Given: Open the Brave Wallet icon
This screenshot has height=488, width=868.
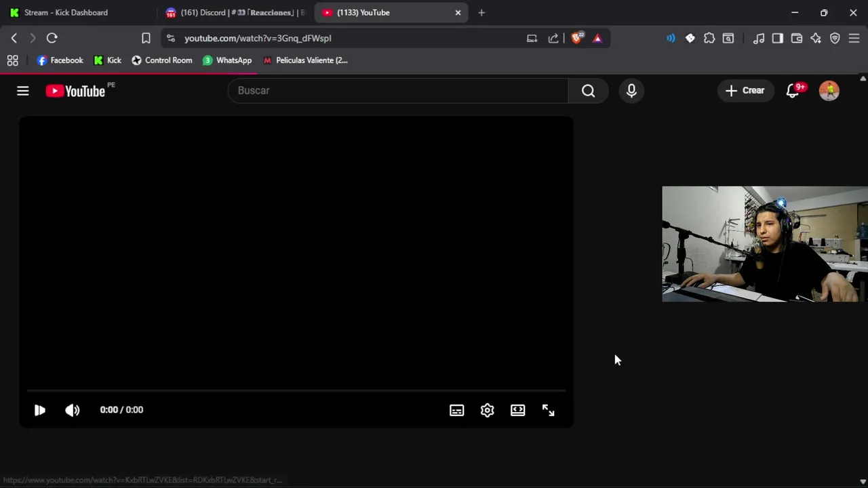Looking at the screenshot, I should [x=797, y=38].
